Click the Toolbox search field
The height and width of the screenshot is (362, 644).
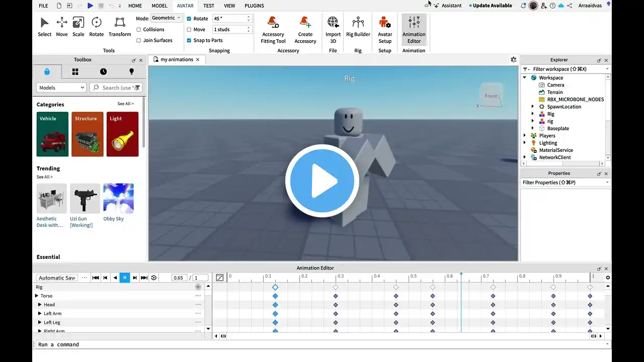pyautogui.click(x=116, y=87)
